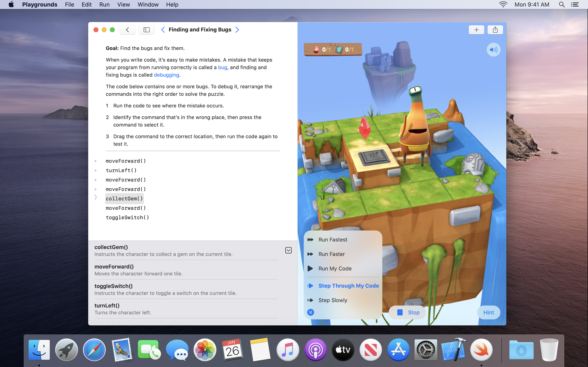Select the Run Faster speed option

click(331, 254)
